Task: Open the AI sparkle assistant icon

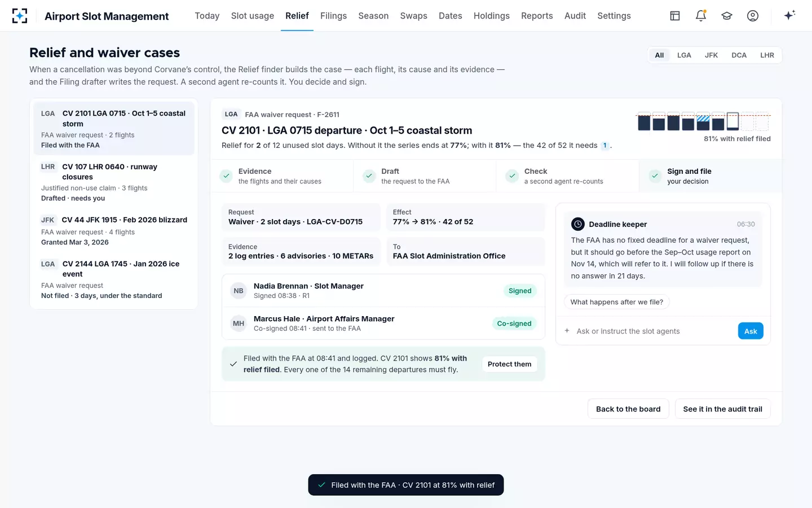Action: tap(789, 15)
